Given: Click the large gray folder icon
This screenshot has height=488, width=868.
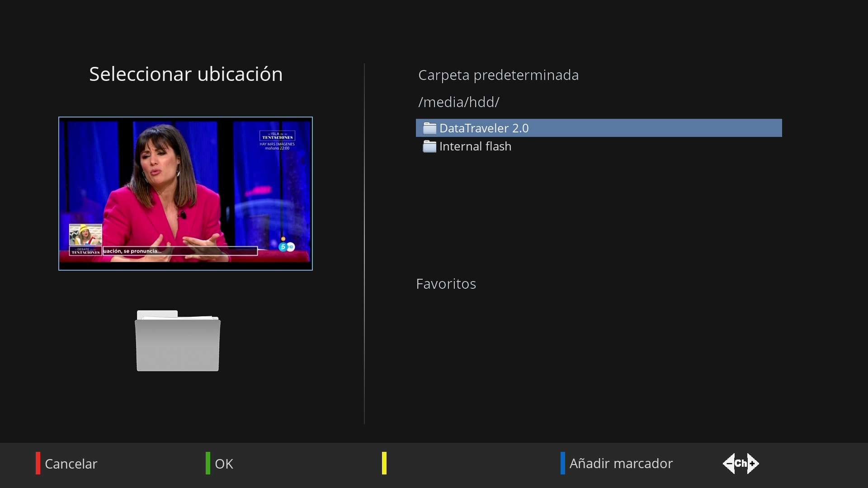Looking at the screenshot, I should pos(178,341).
